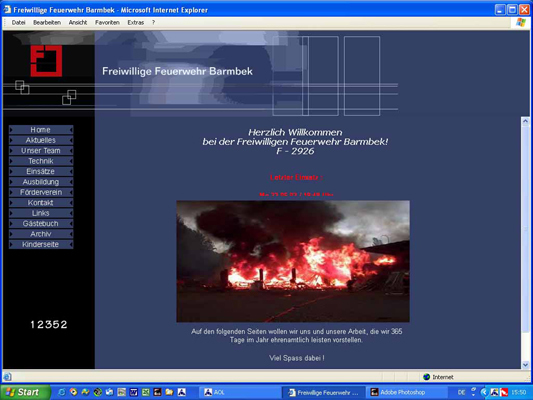
Task: Open the Unser Team page
Action: (x=41, y=151)
